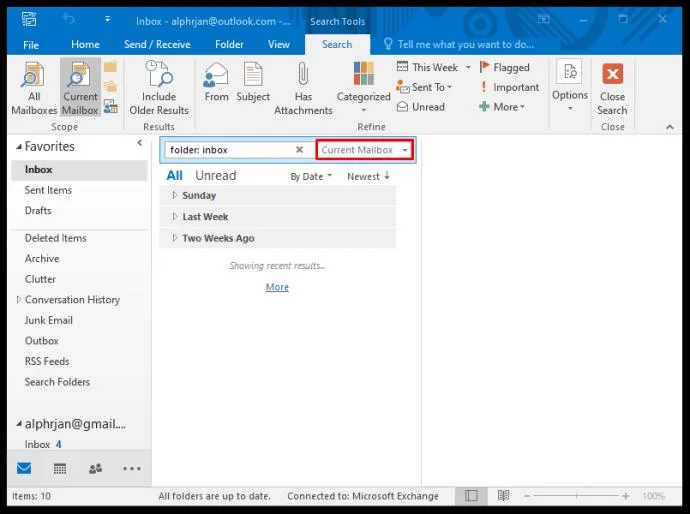Open Customize Quick Access Toolbar arrow
The width and height of the screenshot is (690, 514).
click(107, 19)
